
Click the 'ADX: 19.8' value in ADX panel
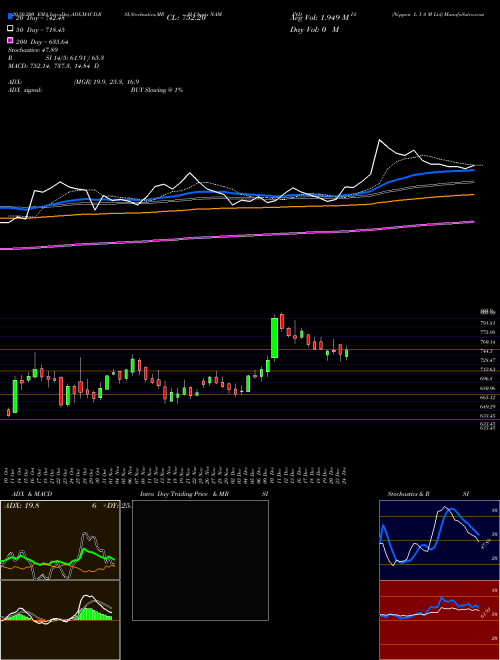[21, 506]
